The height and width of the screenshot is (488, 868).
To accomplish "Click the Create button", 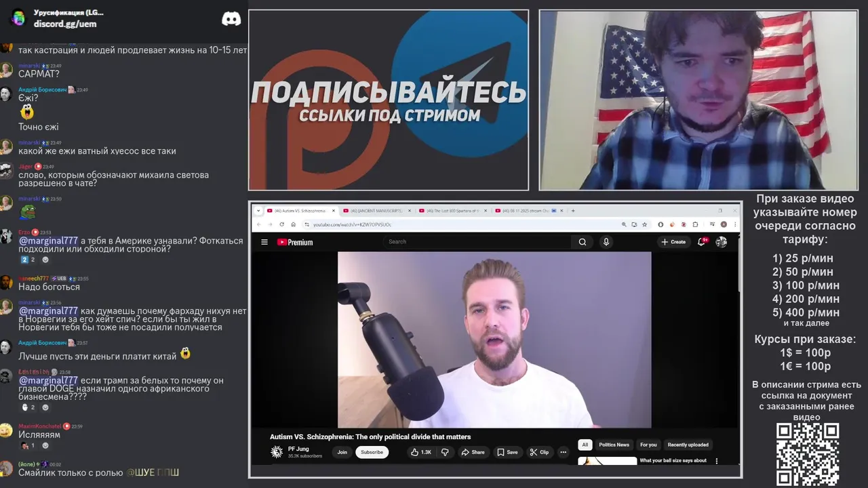I will pos(673,242).
